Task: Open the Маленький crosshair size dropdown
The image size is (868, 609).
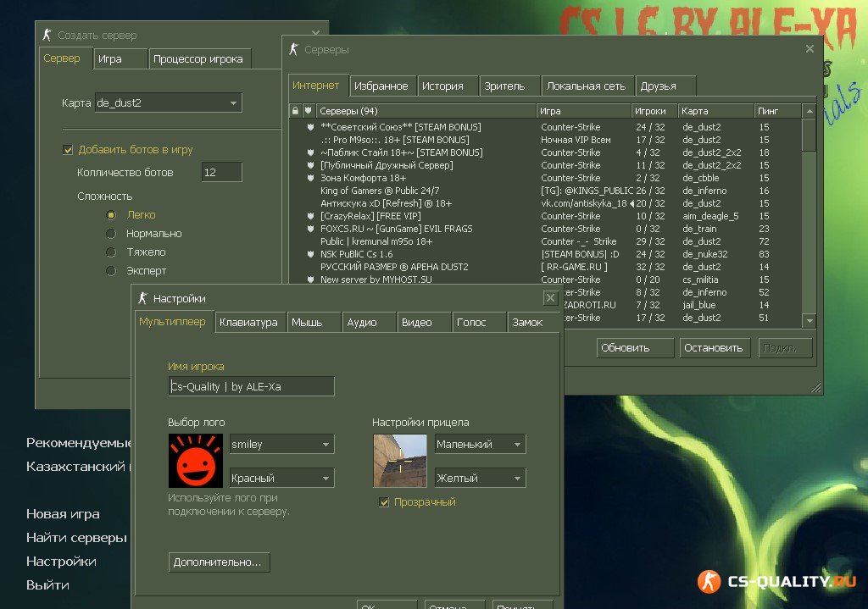Action: pos(516,445)
